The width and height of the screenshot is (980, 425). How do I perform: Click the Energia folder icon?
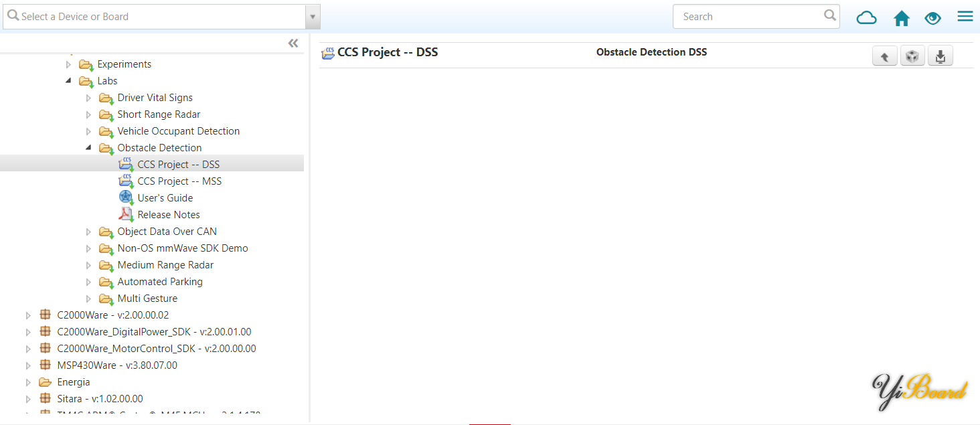click(x=45, y=382)
